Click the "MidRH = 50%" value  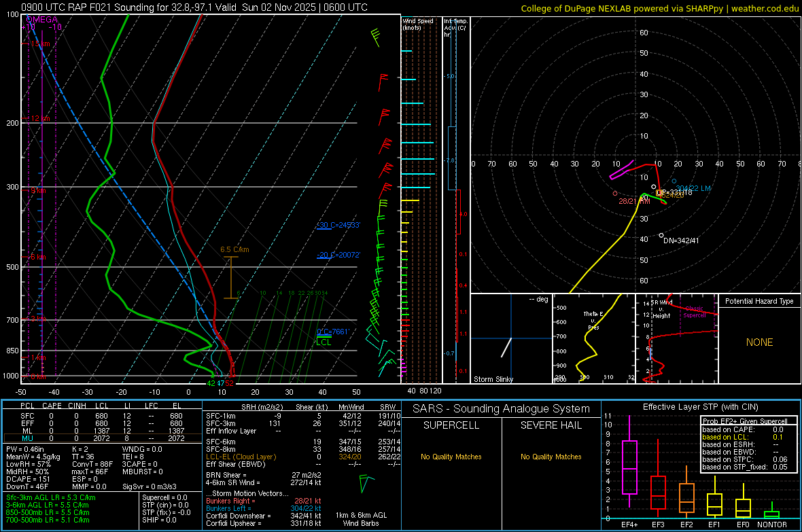click(28, 472)
